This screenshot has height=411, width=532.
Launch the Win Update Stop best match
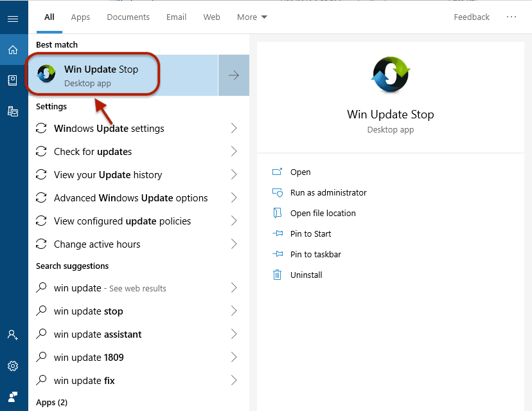click(x=123, y=75)
